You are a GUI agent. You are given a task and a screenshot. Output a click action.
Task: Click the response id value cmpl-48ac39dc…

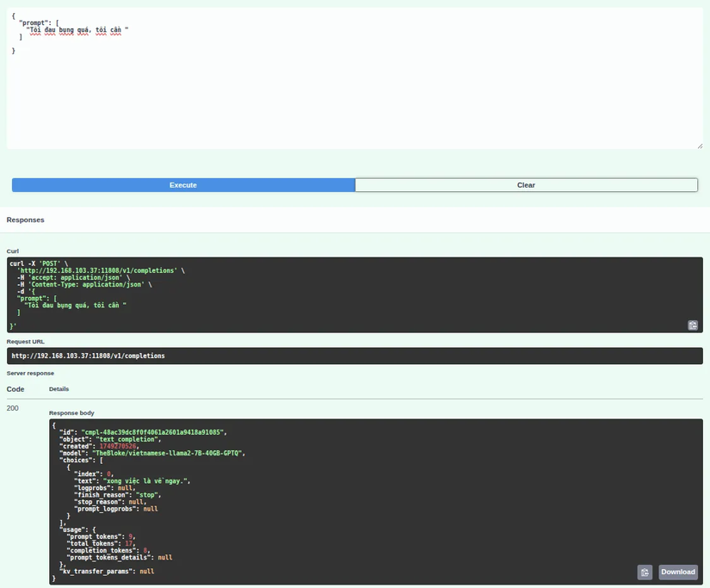154,432
